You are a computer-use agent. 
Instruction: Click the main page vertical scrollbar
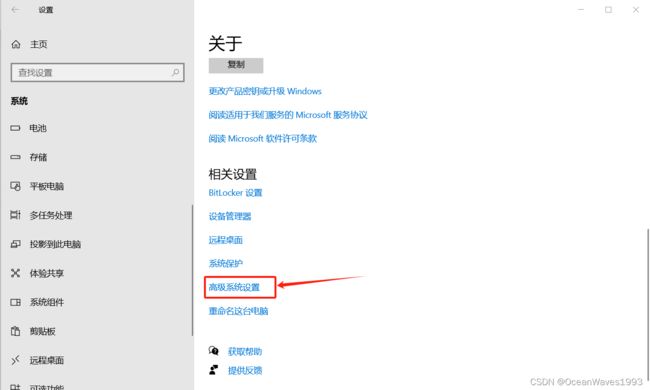(x=648, y=305)
